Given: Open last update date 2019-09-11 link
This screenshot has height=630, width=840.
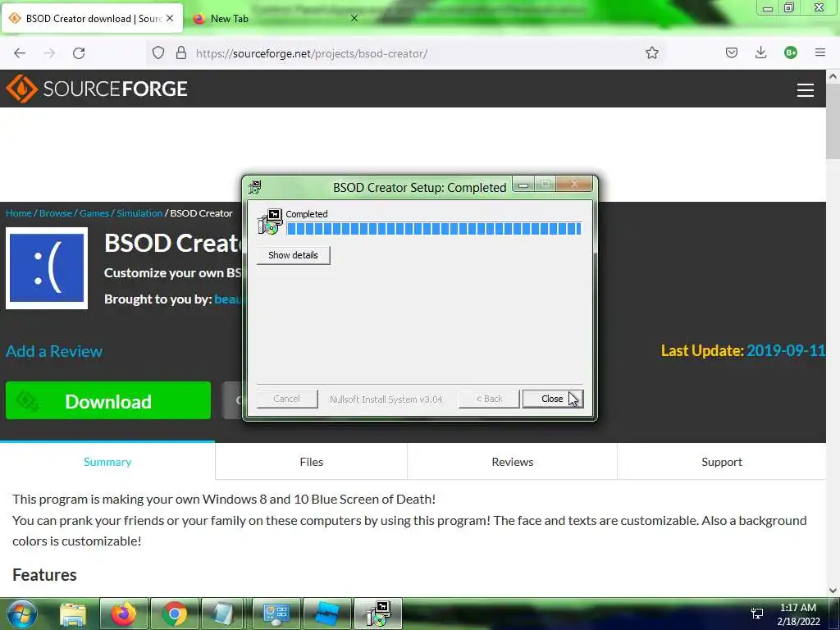Looking at the screenshot, I should (x=785, y=350).
